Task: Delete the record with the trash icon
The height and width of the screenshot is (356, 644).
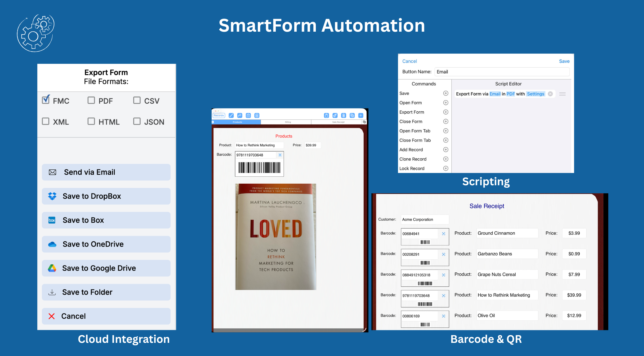Action: 344,115
